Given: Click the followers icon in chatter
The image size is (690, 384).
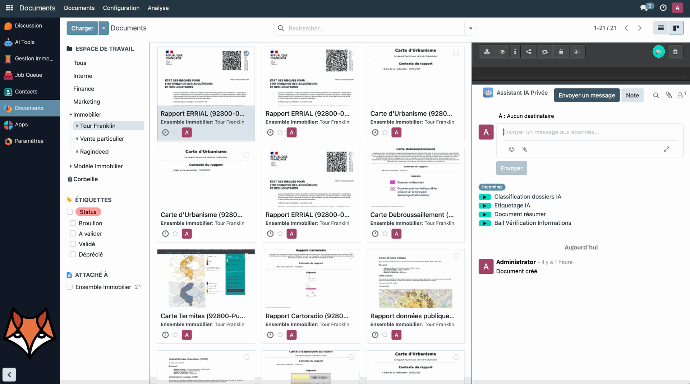Looking at the screenshot, I should click(x=681, y=95).
